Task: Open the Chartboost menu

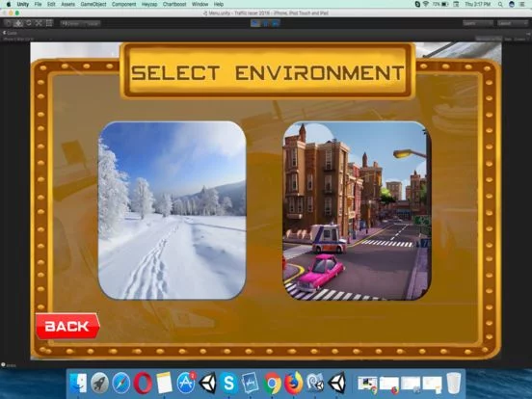Action: tap(174, 4)
